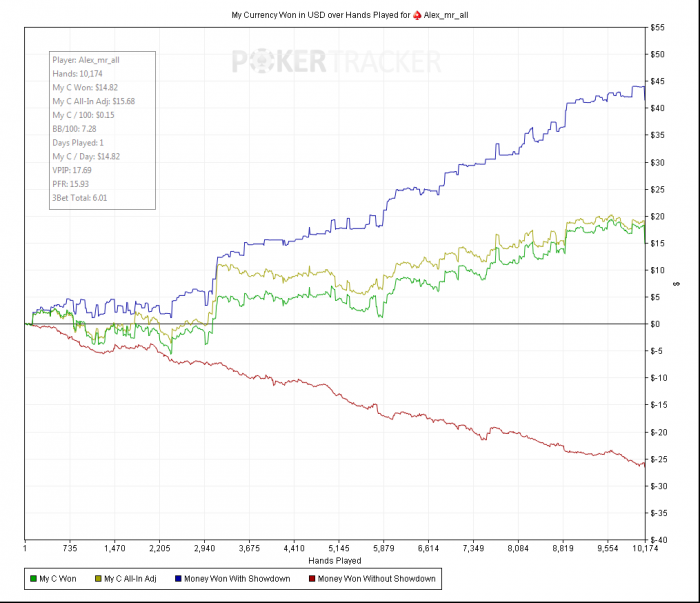
Task: Click the $-30 y-axis label
Action: [x=659, y=487]
